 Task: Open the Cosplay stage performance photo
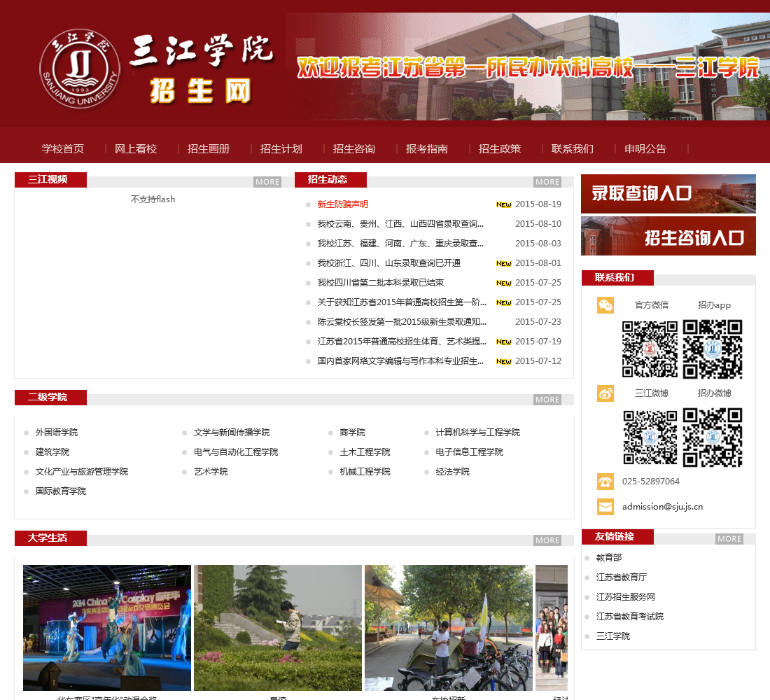pos(107,628)
